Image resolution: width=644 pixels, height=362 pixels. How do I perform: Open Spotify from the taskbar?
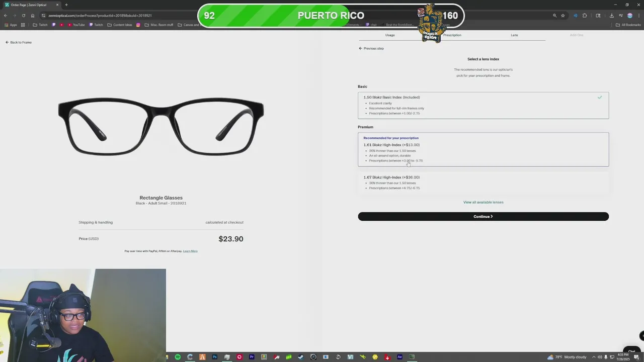(178, 357)
